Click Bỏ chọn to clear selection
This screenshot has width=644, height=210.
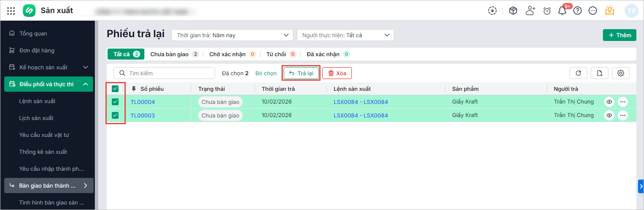click(x=266, y=73)
